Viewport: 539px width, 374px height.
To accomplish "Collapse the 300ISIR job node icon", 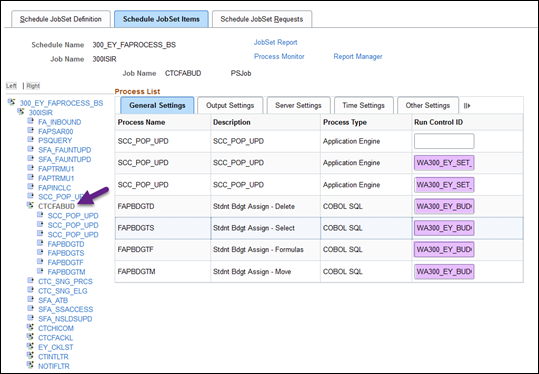I will (21, 112).
